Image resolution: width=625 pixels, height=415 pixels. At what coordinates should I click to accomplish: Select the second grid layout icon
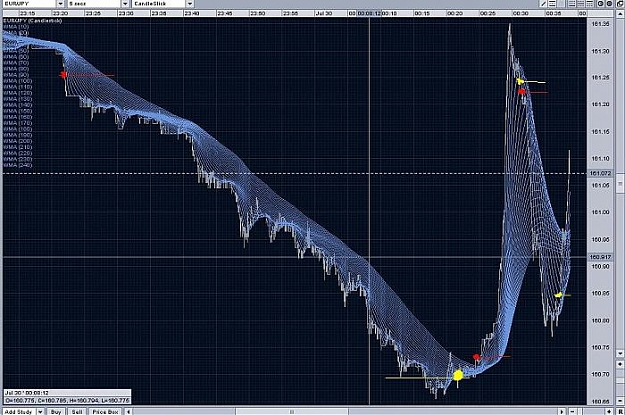click(x=581, y=4)
